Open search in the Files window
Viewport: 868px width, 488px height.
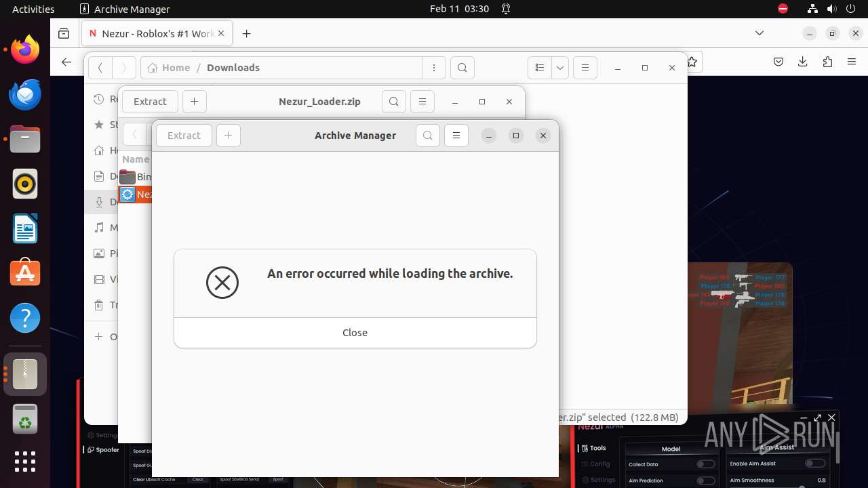pyautogui.click(x=462, y=68)
